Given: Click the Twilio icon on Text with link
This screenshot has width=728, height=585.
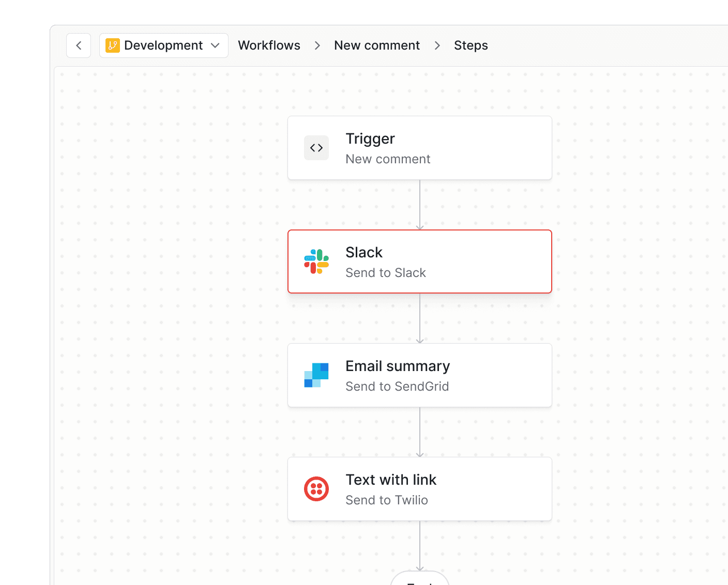Looking at the screenshot, I should pos(316,489).
